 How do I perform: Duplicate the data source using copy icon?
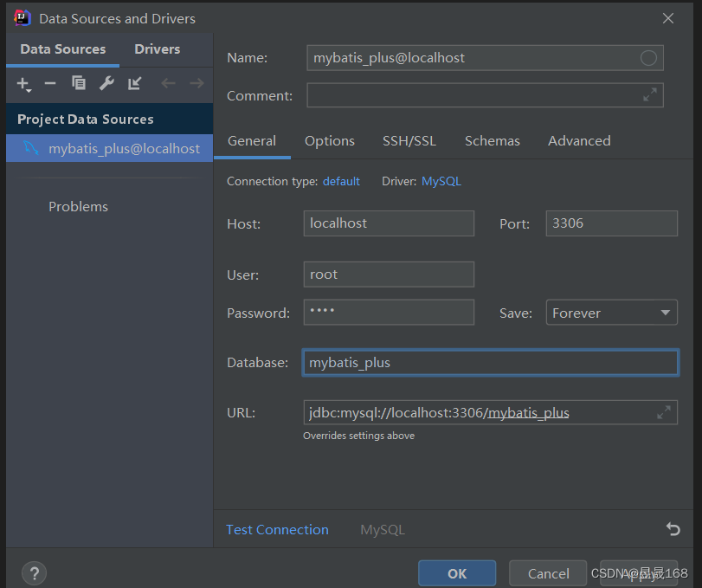79,83
